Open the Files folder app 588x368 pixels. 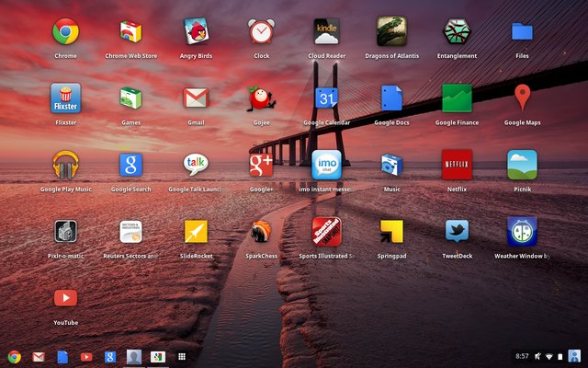523,31
